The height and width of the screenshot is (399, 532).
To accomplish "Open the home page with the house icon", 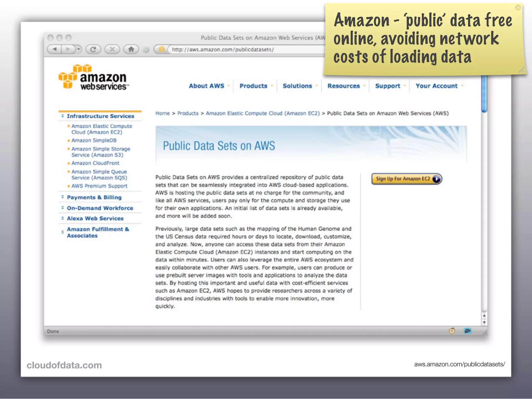I will point(131,49).
